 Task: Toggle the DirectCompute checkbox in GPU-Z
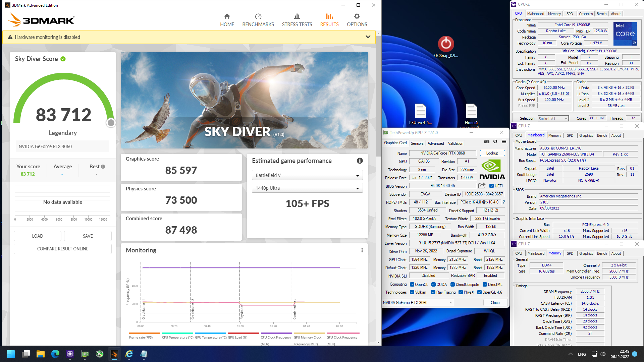pyautogui.click(x=452, y=285)
